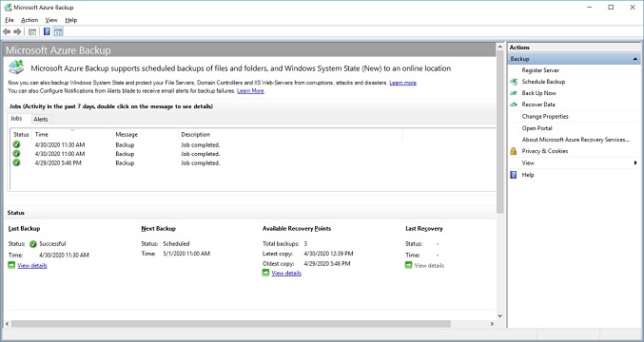
Task: Click the horizontal scrollbar right arrow
Action: point(492,324)
